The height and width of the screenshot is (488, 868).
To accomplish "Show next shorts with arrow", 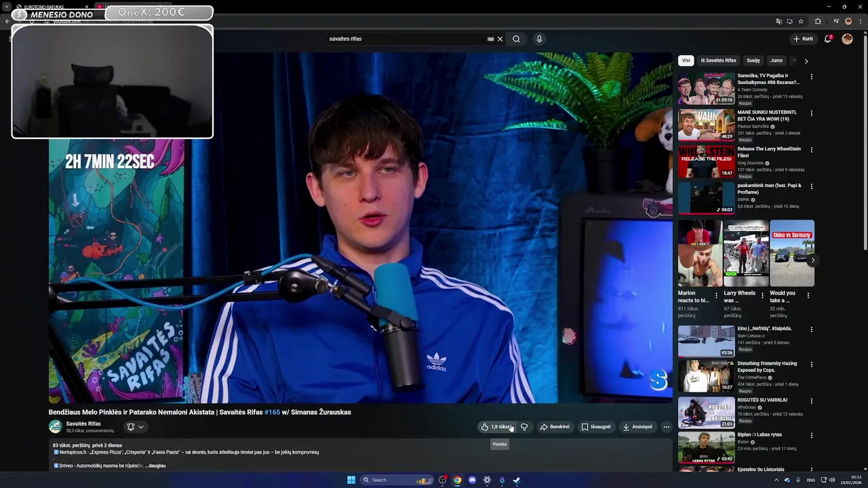I will click(812, 260).
